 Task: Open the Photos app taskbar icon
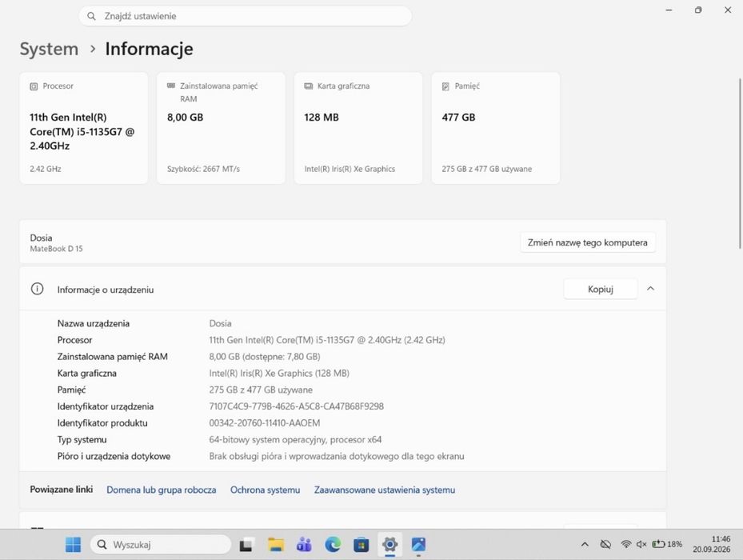(418, 544)
